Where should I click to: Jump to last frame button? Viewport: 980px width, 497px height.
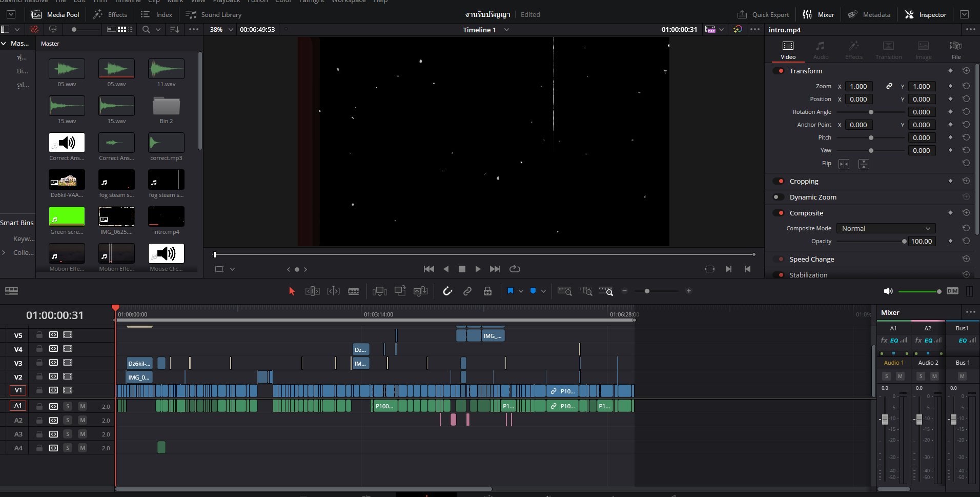(495, 269)
